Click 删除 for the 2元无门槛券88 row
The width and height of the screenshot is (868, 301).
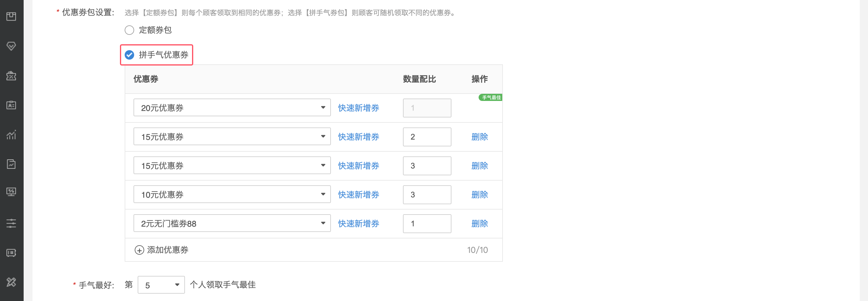point(479,223)
